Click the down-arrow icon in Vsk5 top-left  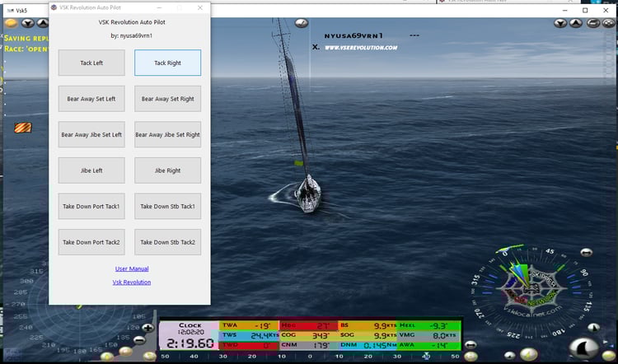click(x=27, y=23)
